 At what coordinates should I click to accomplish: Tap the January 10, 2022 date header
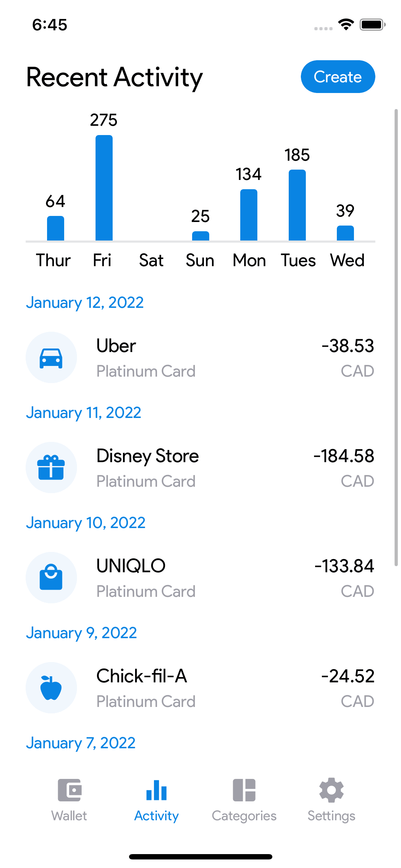(86, 523)
